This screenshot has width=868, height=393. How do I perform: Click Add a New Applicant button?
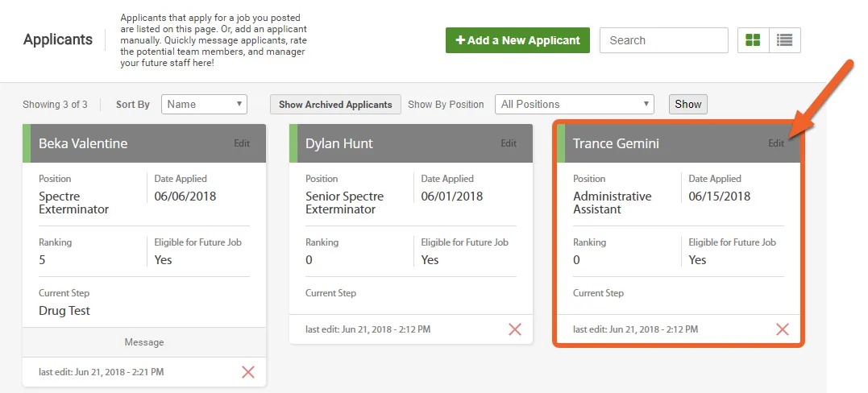coord(517,40)
